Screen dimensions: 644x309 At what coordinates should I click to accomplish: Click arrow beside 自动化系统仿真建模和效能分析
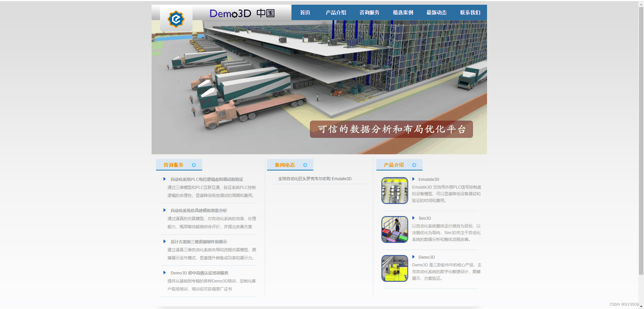(165, 210)
